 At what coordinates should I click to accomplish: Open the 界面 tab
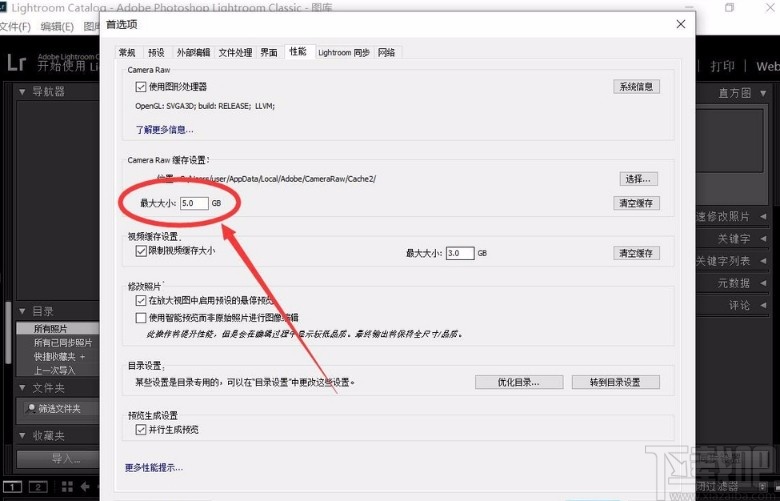[269, 52]
